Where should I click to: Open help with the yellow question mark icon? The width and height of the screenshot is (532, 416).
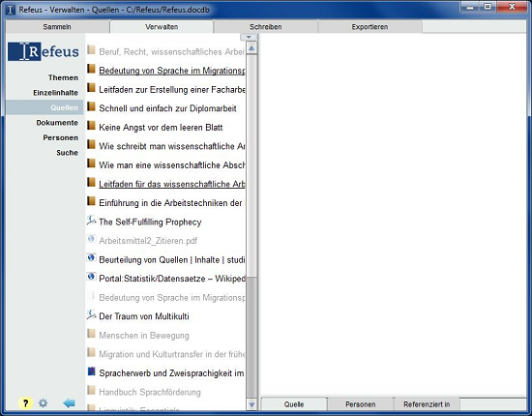pyautogui.click(x=25, y=403)
